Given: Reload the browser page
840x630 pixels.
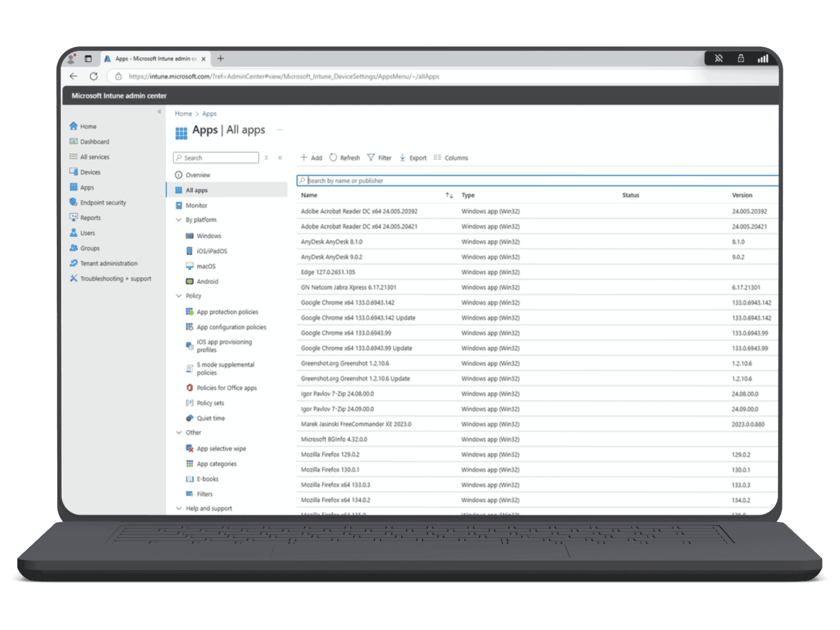Looking at the screenshot, I should point(94,76).
